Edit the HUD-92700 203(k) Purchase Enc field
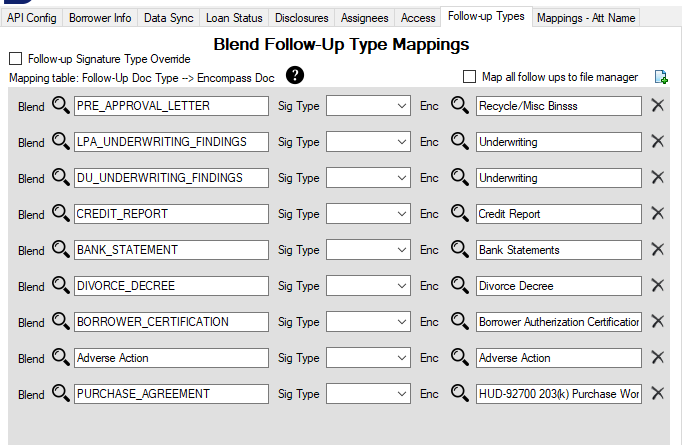This screenshot has height=445, width=682. (559, 394)
